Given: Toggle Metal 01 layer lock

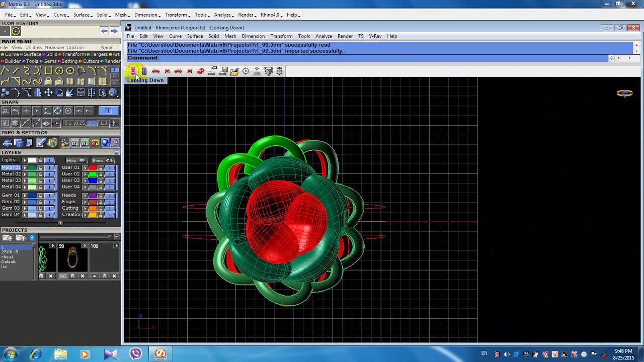Looking at the screenshot, I should click(x=40, y=168).
